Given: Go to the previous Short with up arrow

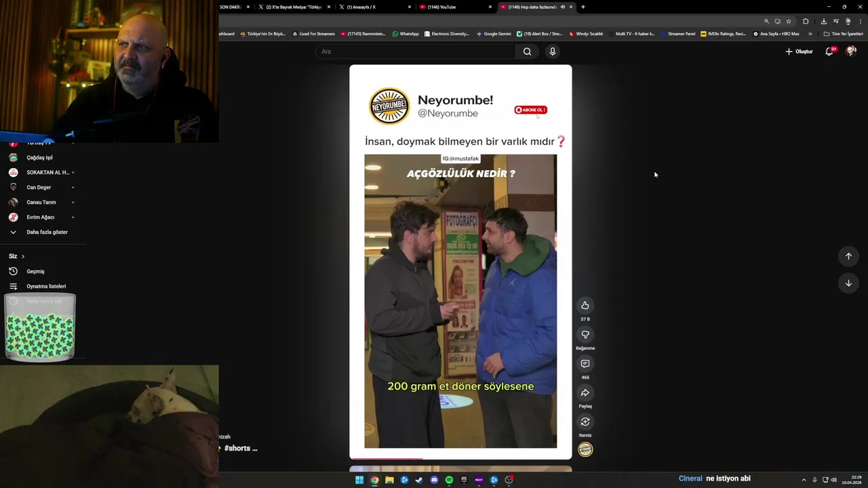Looking at the screenshot, I should pyautogui.click(x=848, y=256).
